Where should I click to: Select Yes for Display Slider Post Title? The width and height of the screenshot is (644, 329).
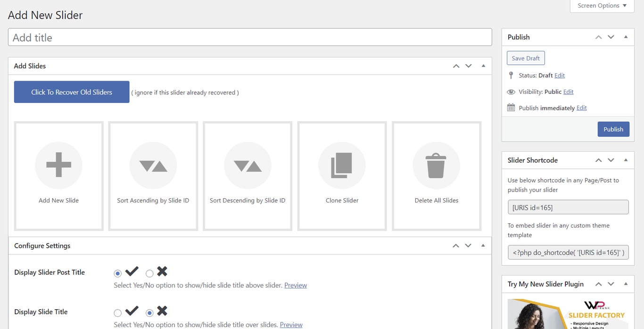coord(117,273)
